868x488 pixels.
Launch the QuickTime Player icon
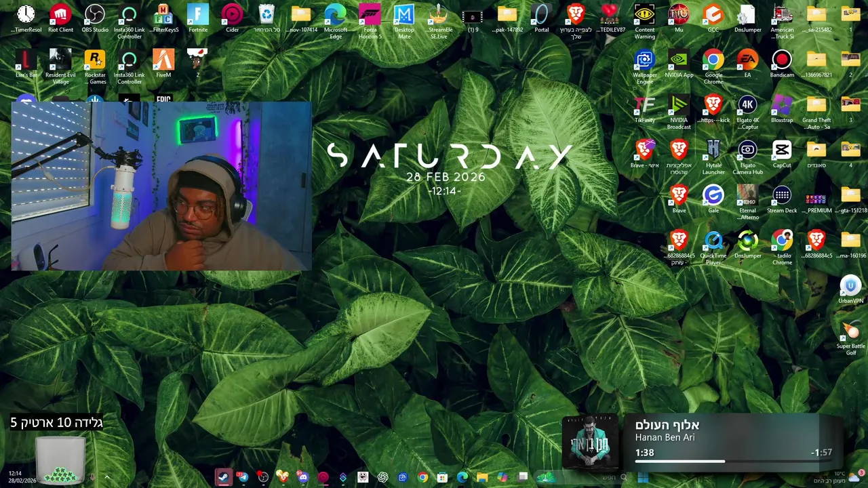[713, 247]
